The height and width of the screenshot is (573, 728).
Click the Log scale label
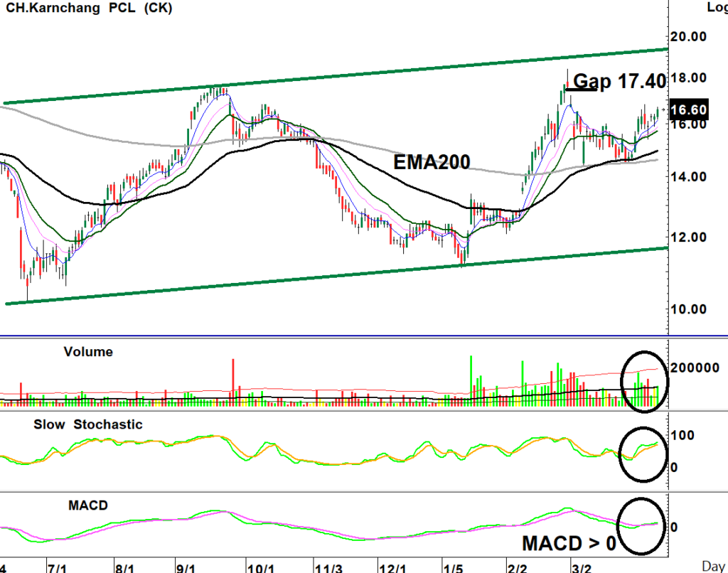(x=717, y=7)
